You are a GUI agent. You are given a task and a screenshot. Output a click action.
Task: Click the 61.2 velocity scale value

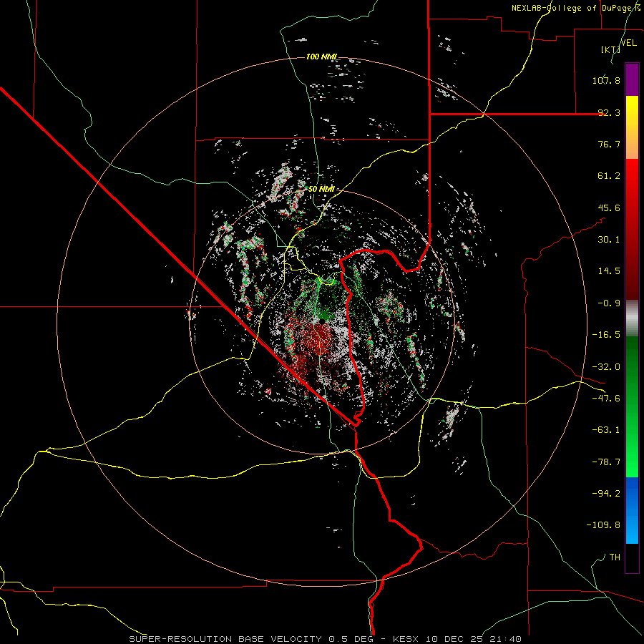[x=609, y=176]
